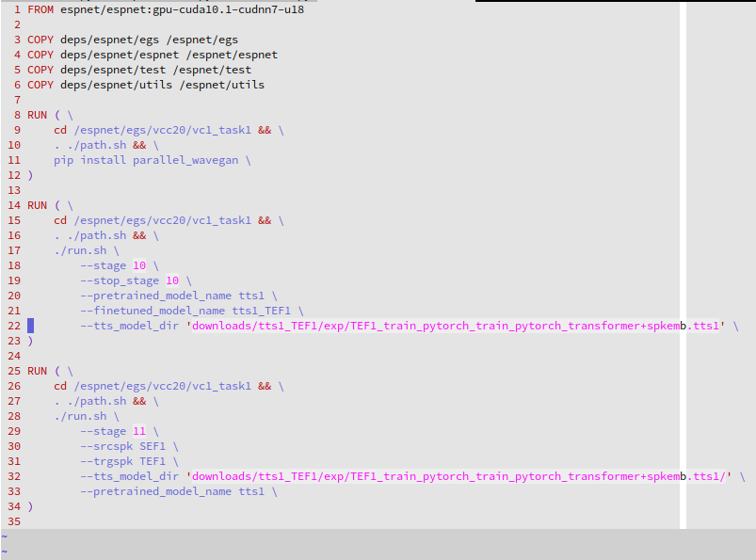Click the RUN keyword on line 25
The width and height of the screenshot is (756, 560).
(37, 371)
